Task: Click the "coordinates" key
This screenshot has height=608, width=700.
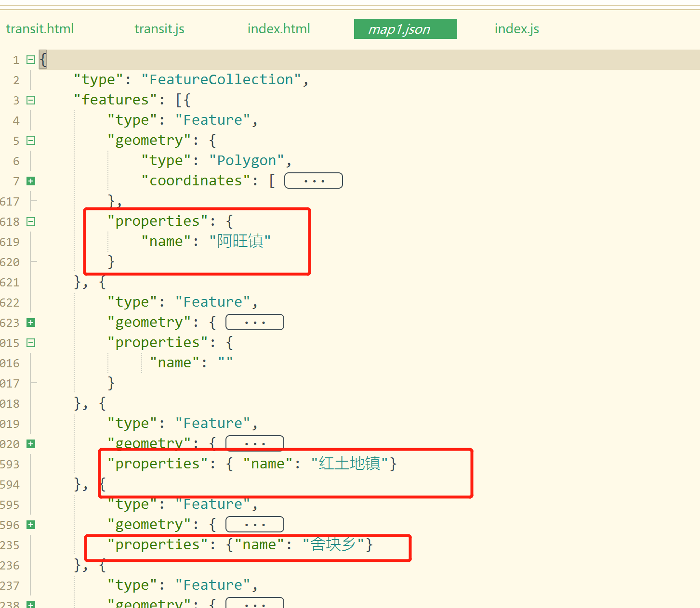Action: click(196, 181)
